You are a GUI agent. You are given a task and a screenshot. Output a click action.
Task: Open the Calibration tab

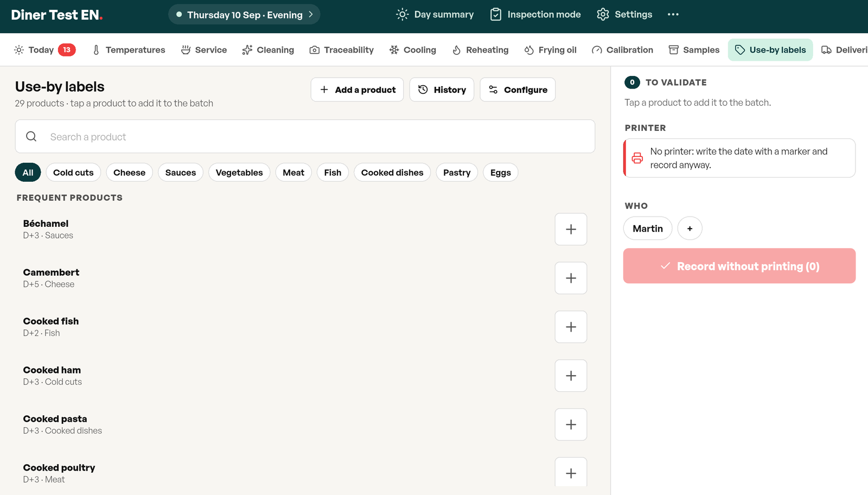tap(622, 50)
